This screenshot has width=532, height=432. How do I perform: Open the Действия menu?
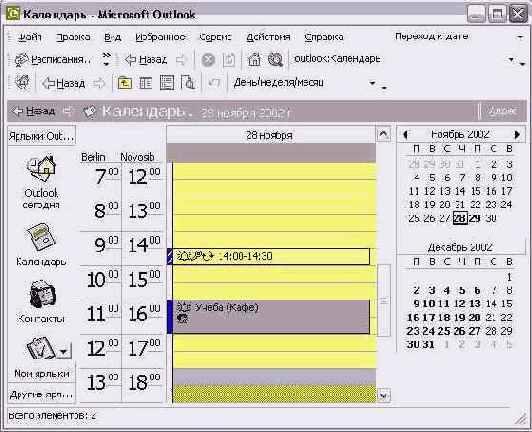[268, 37]
